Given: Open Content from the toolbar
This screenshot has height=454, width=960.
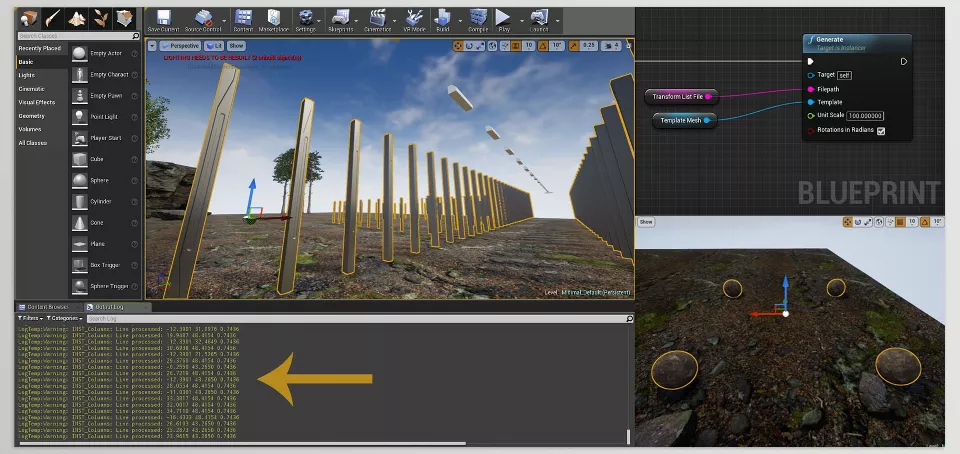Looking at the screenshot, I should [x=243, y=18].
